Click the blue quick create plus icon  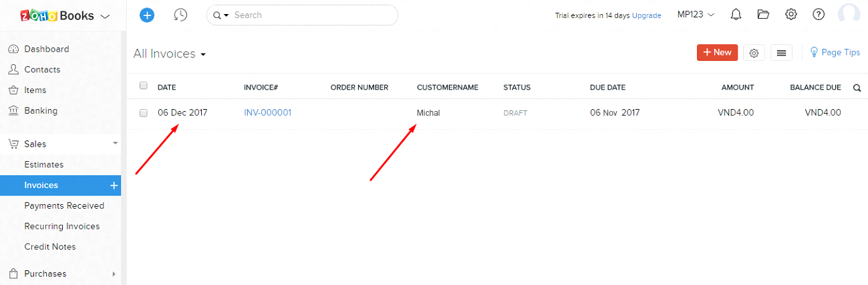pos(147,15)
